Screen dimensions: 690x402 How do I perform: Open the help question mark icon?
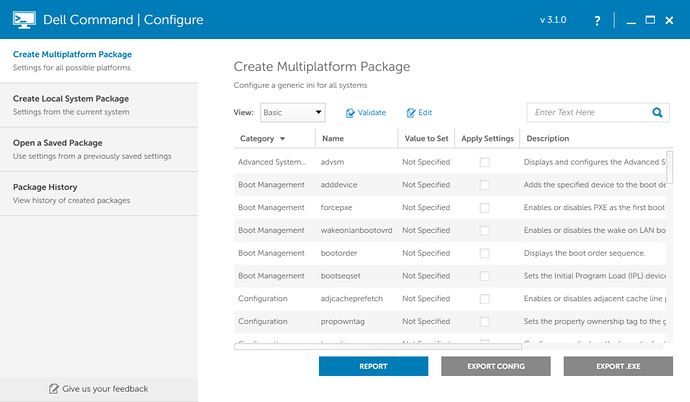coord(597,20)
